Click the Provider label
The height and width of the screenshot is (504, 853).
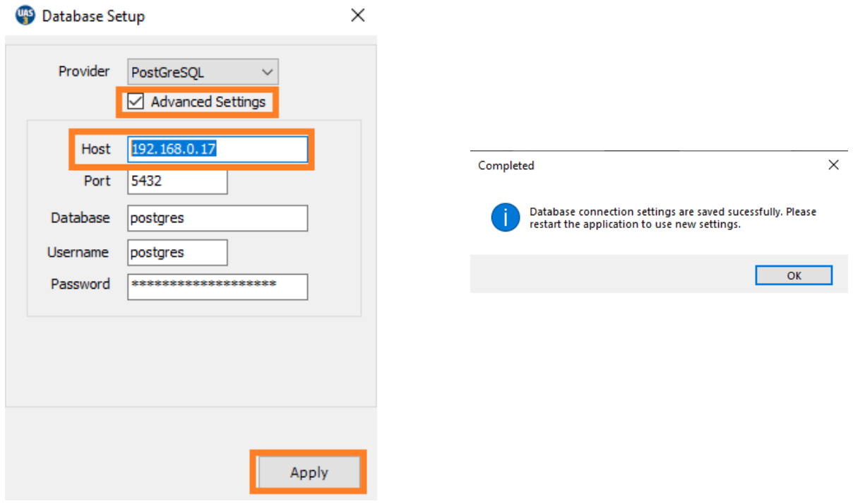tap(84, 71)
